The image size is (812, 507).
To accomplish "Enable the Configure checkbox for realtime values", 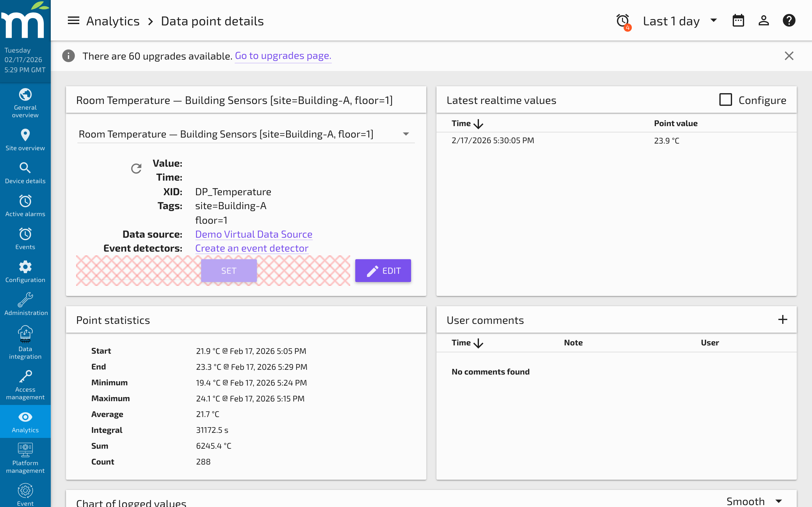I will (x=725, y=99).
